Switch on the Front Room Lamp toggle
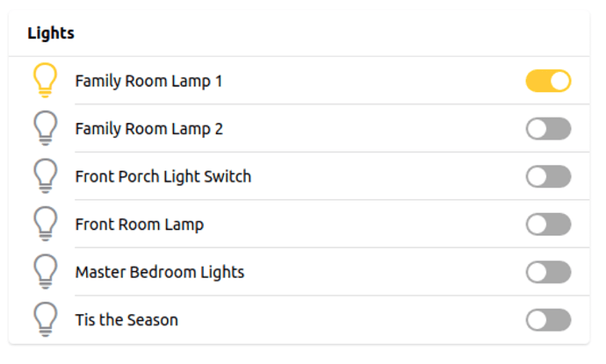This screenshot has width=606, height=364. pos(548,225)
